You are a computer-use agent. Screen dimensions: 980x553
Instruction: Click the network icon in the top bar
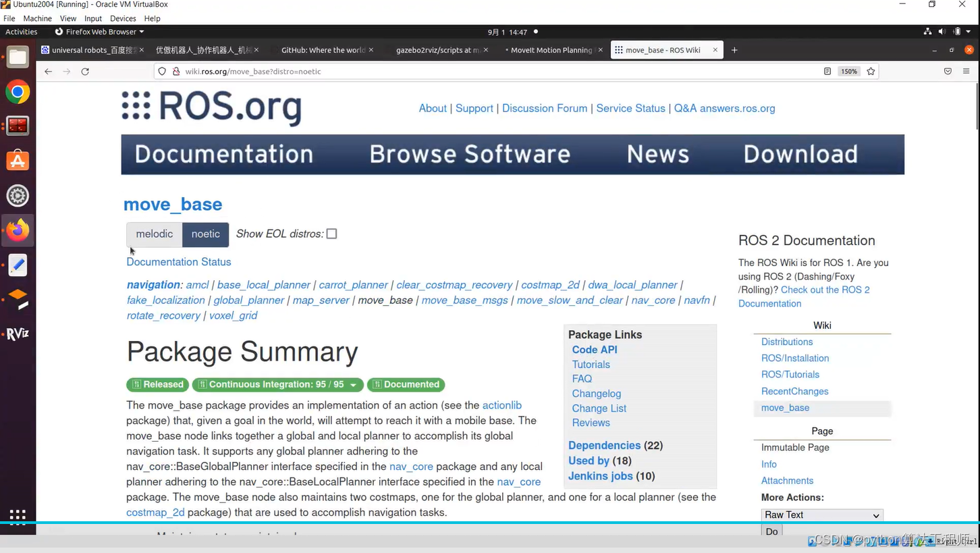pos(927,32)
